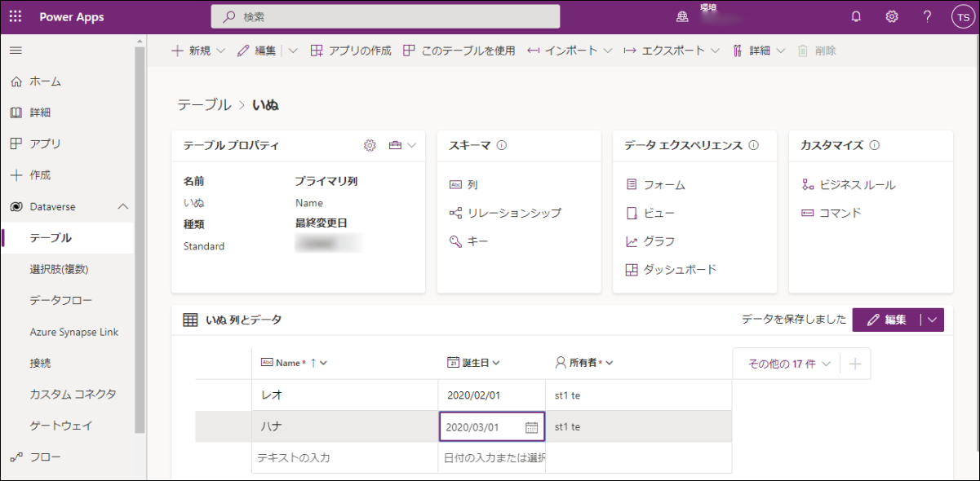Image resolution: width=980 pixels, height=481 pixels.
Task: Go back to テーブル via breadcrumb
Action: click(204, 104)
